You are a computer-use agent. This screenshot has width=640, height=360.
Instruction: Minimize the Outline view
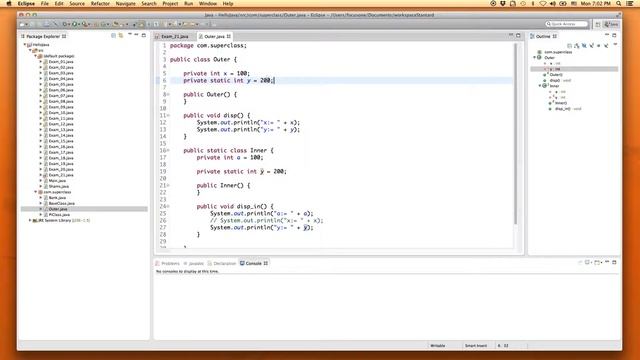click(607, 36)
